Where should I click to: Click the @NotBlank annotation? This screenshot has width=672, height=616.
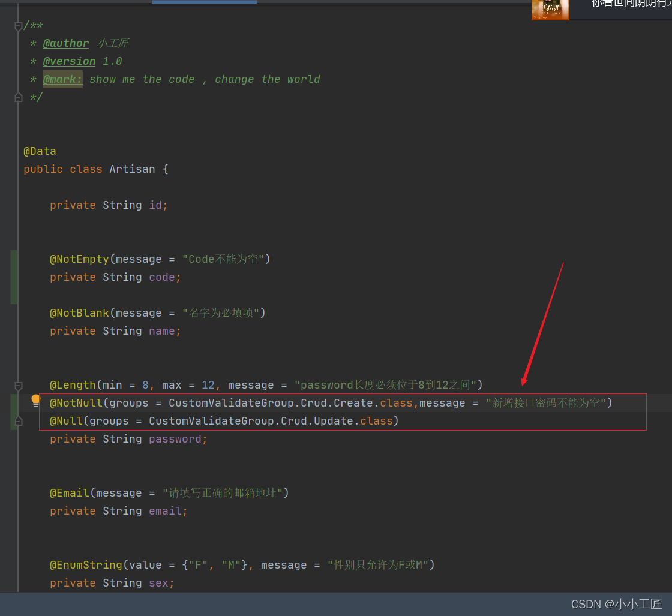(x=79, y=313)
